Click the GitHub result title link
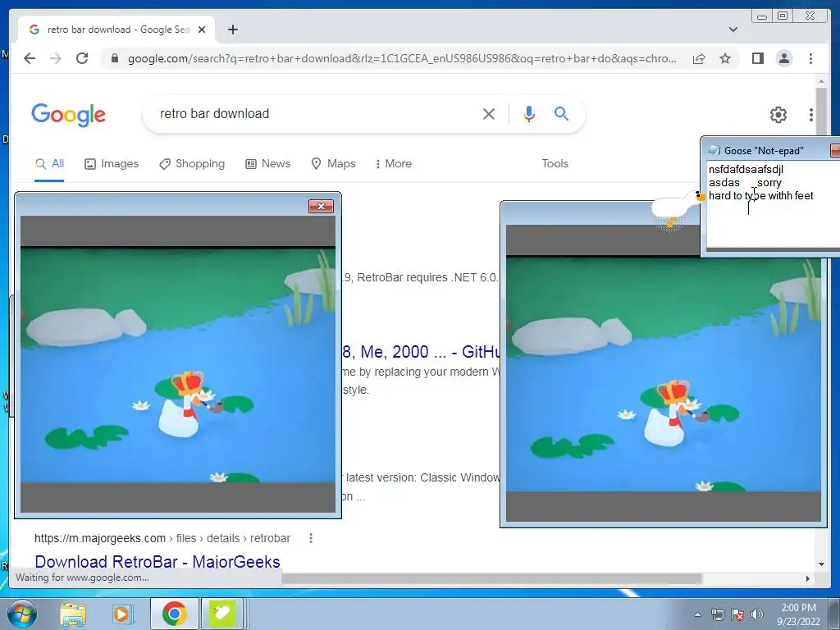The height and width of the screenshot is (630, 840). pyautogui.click(x=421, y=352)
